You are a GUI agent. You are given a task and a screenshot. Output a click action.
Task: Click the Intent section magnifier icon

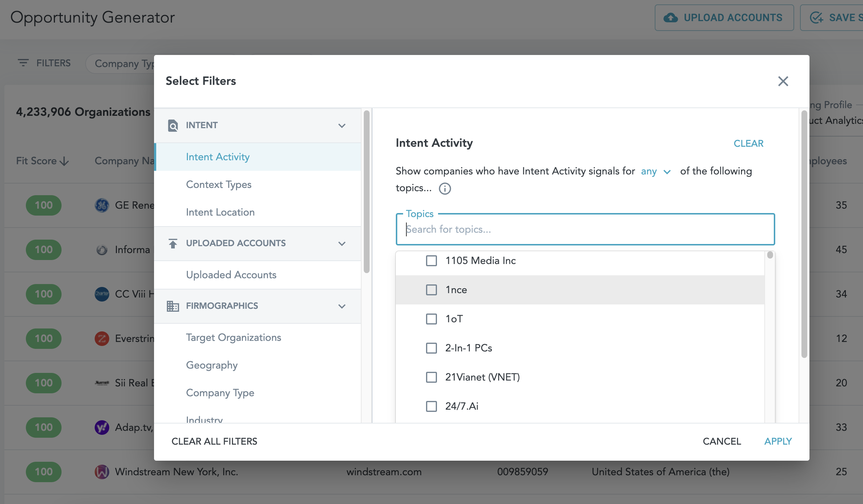(173, 125)
